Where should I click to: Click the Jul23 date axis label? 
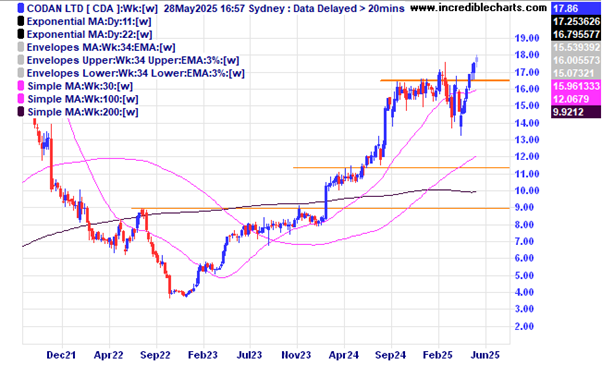pos(250,355)
